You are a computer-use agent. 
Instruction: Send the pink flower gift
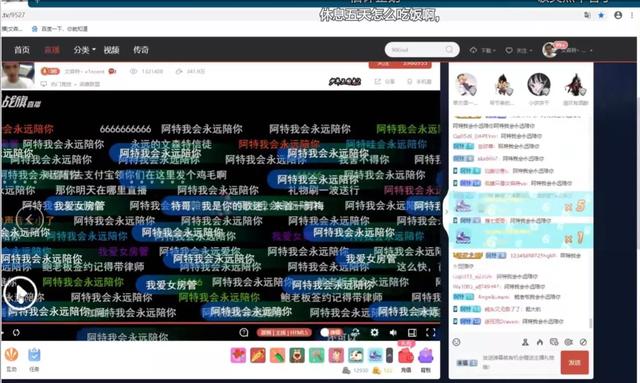click(x=238, y=355)
